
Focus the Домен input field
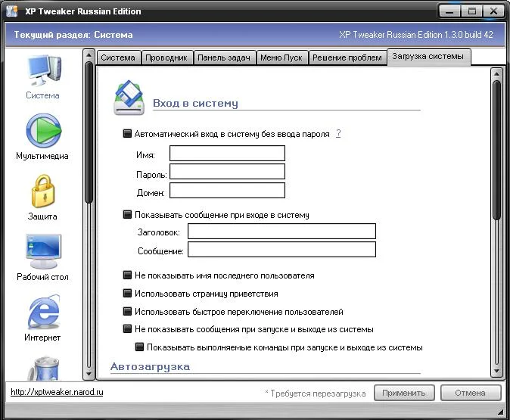(x=227, y=190)
